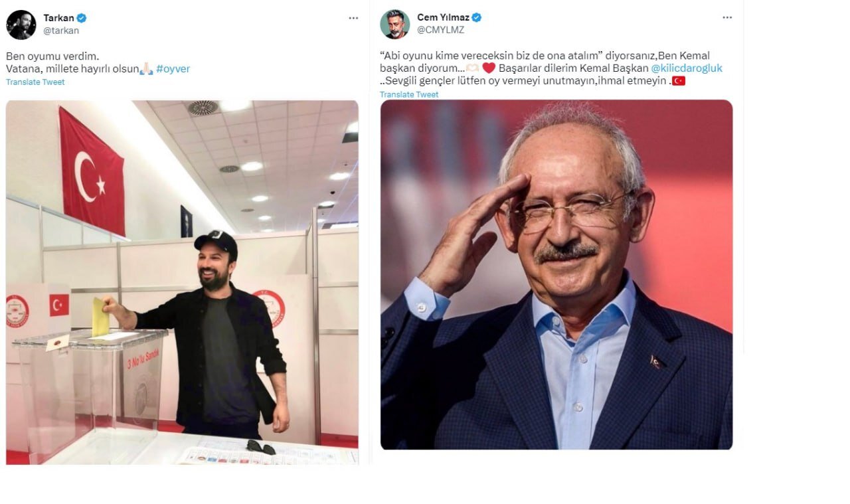View Tarkan's ballot box voting photo
The height and width of the screenshot is (504, 850).
pyautogui.click(x=182, y=282)
